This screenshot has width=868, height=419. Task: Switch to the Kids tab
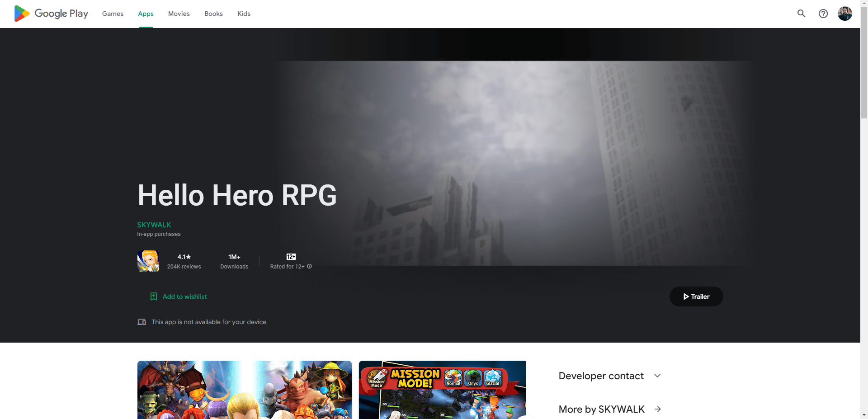tap(244, 14)
